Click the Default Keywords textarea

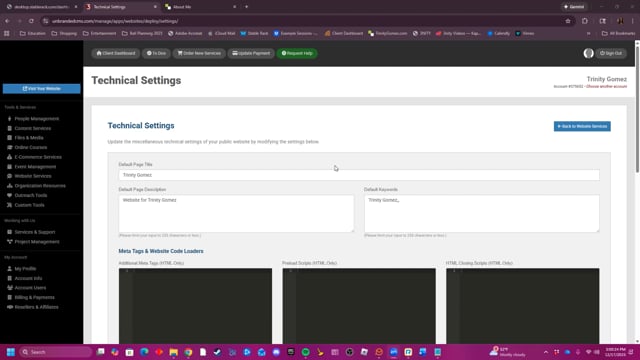click(x=482, y=213)
